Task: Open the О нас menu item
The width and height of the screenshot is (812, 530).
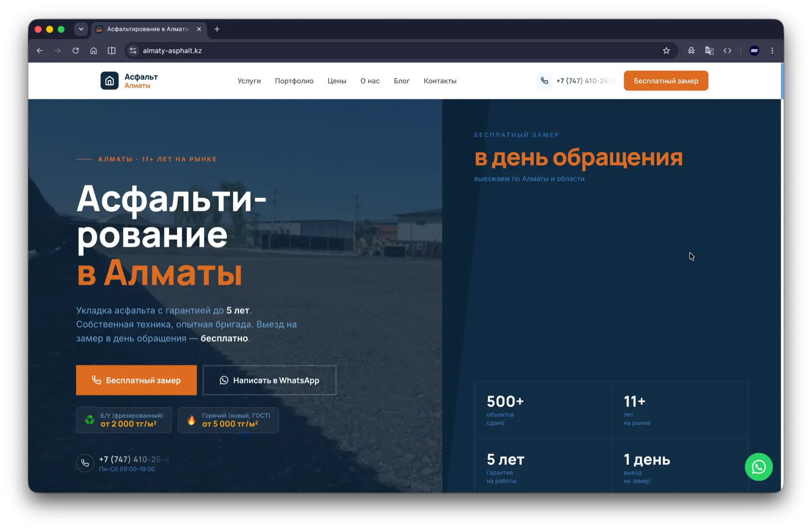Action: coord(370,81)
